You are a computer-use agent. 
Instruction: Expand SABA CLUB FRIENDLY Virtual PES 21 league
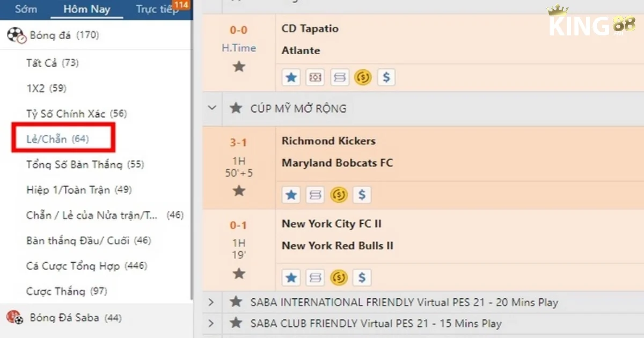(211, 324)
